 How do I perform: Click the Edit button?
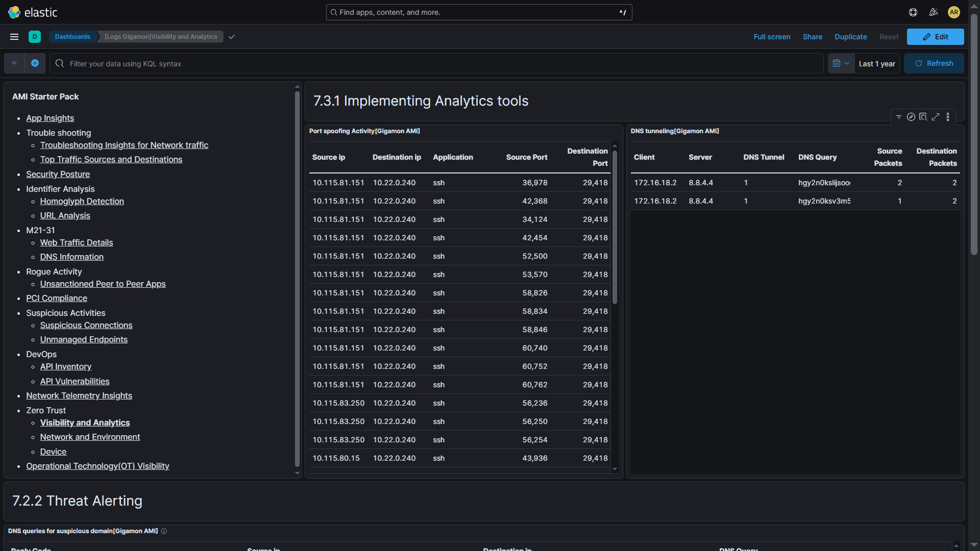coord(936,36)
